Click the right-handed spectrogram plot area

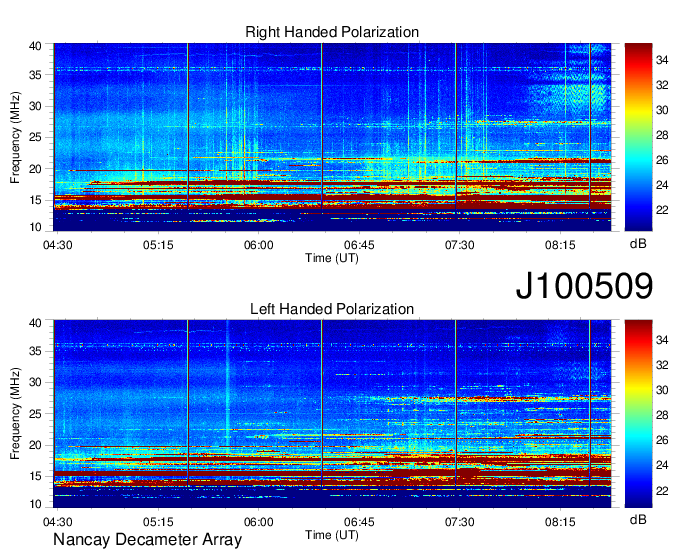point(332,137)
